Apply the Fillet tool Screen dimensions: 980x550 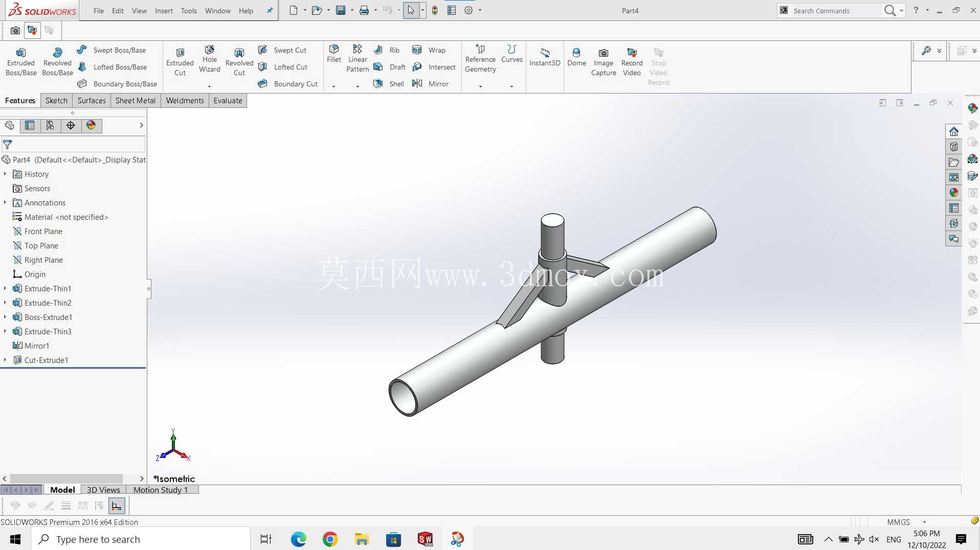334,54
